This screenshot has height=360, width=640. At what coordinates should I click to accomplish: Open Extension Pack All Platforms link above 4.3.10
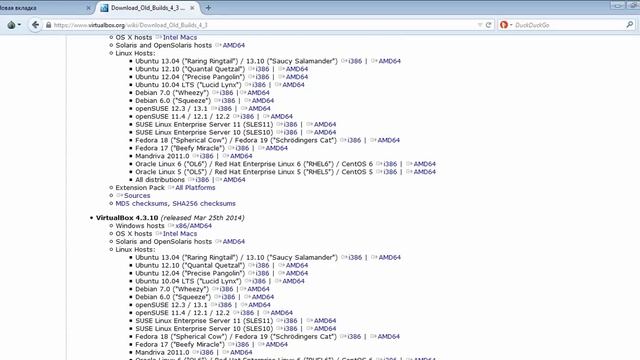point(195,188)
